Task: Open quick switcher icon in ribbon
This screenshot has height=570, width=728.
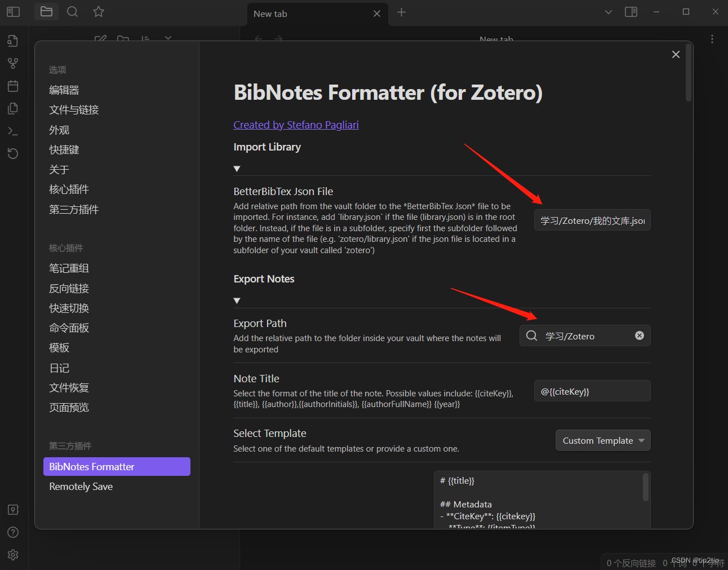Action: tap(13, 41)
